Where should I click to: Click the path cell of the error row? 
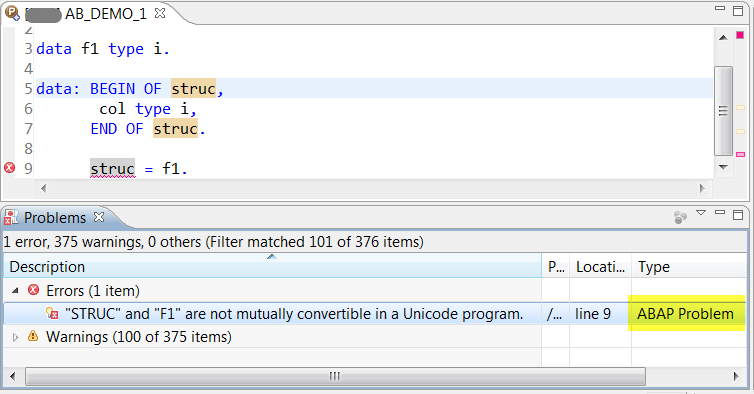555,314
